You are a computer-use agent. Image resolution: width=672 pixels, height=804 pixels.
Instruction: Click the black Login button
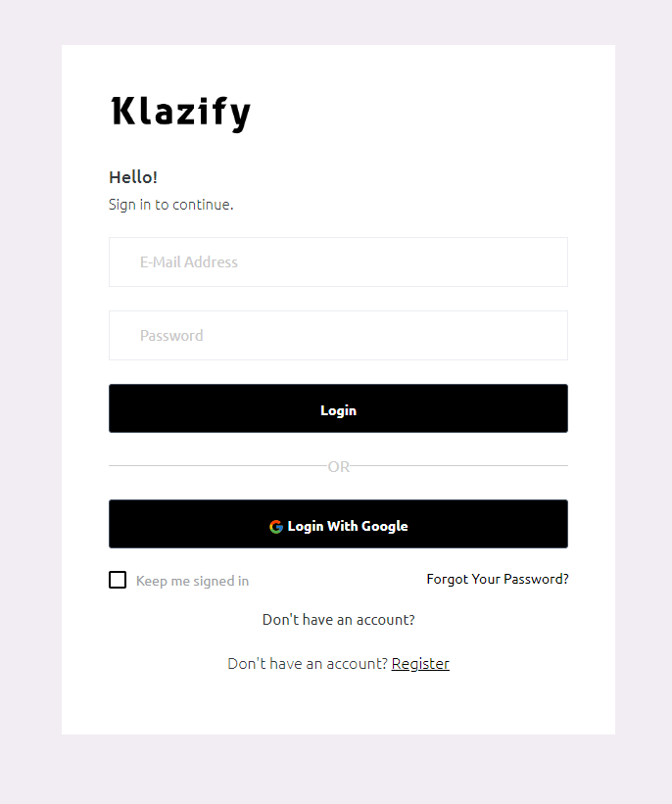338,408
